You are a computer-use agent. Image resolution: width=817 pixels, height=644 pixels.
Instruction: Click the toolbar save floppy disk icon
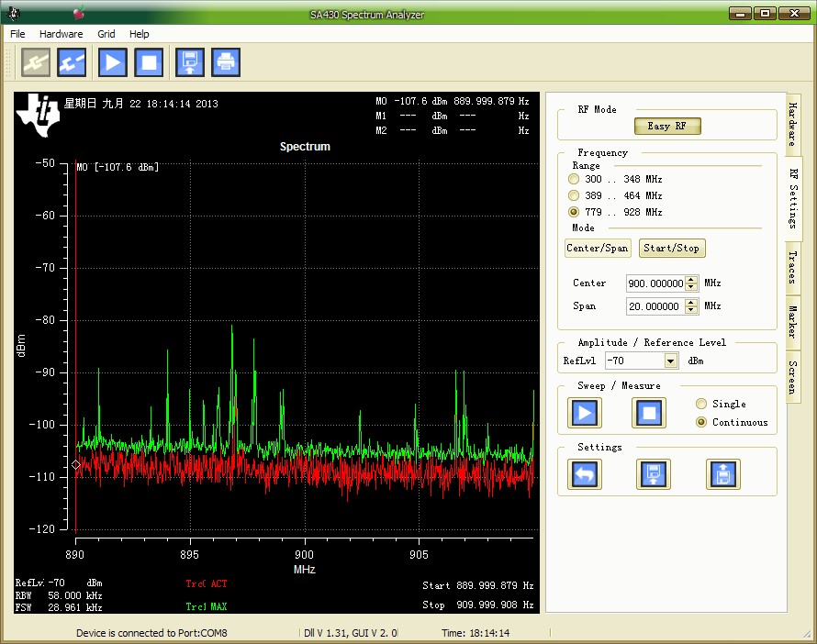189,62
